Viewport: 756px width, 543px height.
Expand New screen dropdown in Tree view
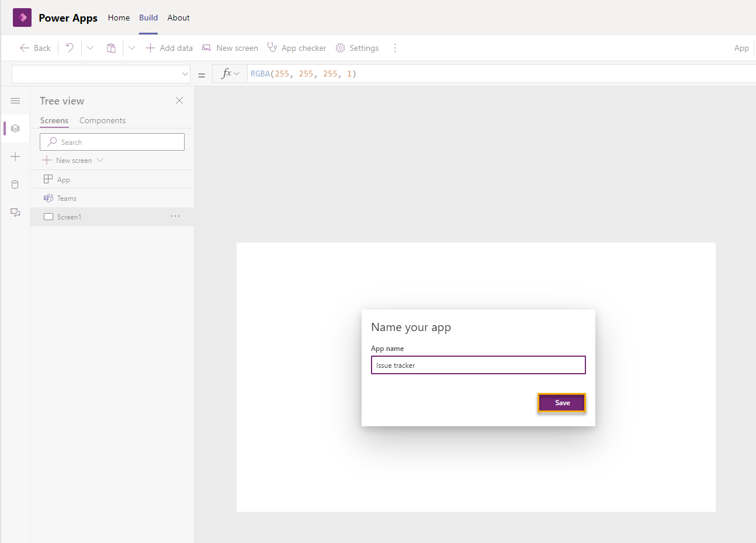pyautogui.click(x=100, y=160)
